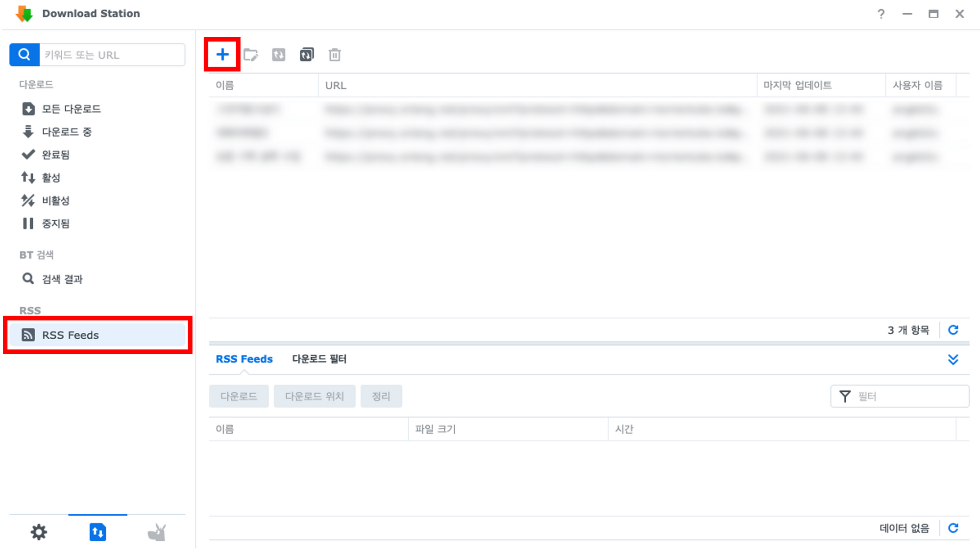Click the plus icon to add RSS feed

(x=222, y=54)
